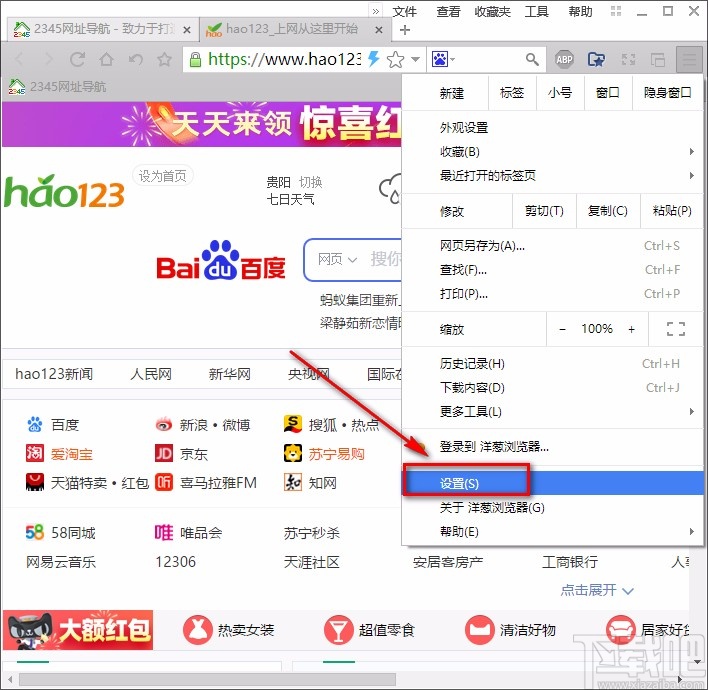The height and width of the screenshot is (690, 708).
Task: Open the 查看 menu
Action: click(x=448, y=11)
